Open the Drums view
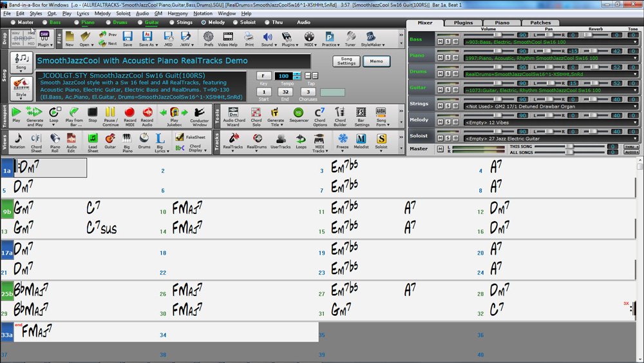 coord(144,141)
